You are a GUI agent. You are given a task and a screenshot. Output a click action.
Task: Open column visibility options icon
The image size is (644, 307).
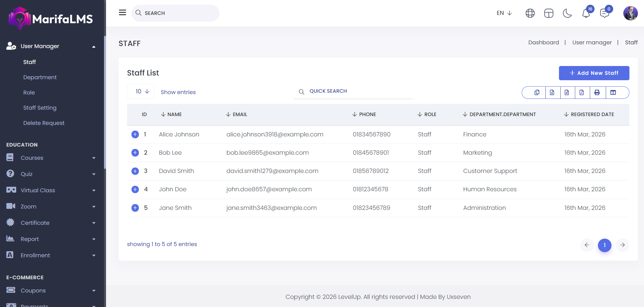pos(613,92)
